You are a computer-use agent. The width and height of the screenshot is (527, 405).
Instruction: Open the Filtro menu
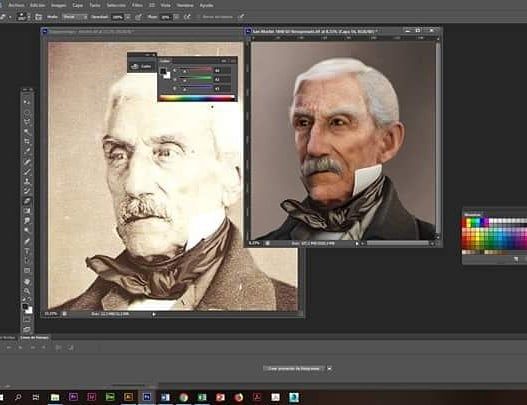coord(137,5)
